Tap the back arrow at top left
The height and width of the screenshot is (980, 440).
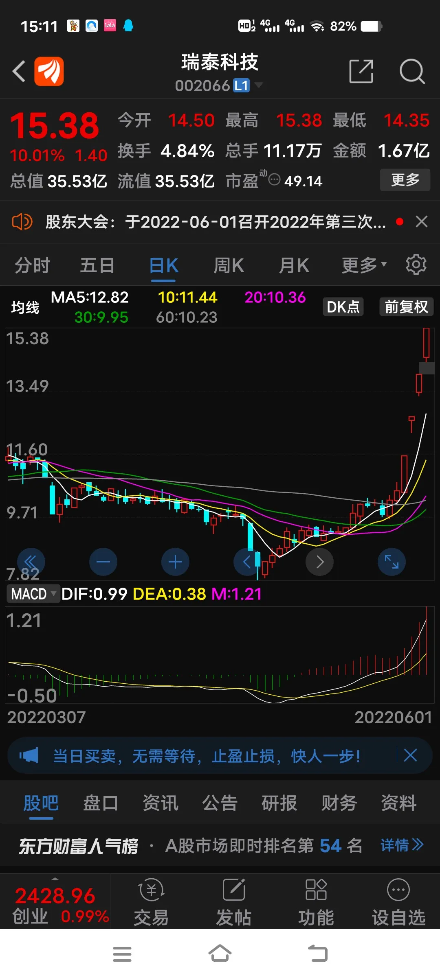(x=19, y=71)
